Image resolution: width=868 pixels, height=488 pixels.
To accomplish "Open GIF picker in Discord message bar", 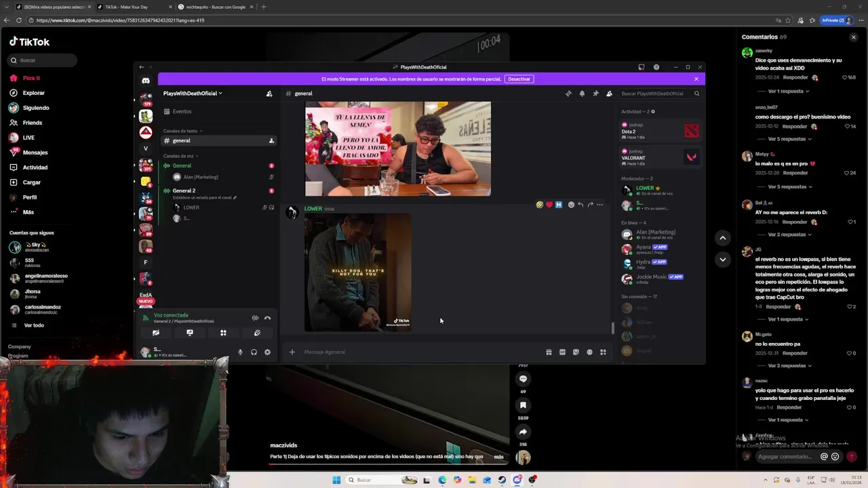I will [x=562, y=352].
